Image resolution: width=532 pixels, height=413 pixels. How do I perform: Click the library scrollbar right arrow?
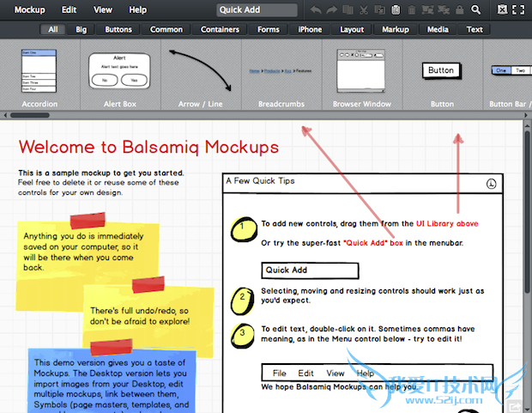pyautogui.click(x=526, y=115)
